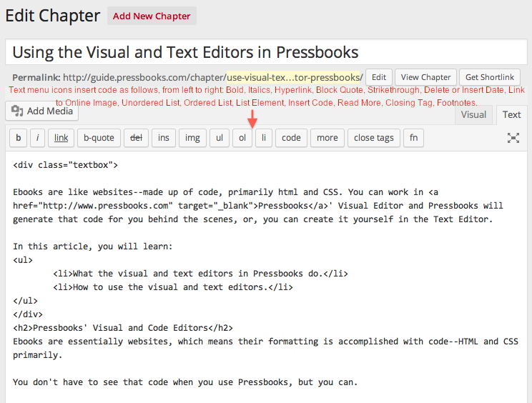Insert code tag with code button
Screen dimensions: 532x403
(x=291, y=138)
